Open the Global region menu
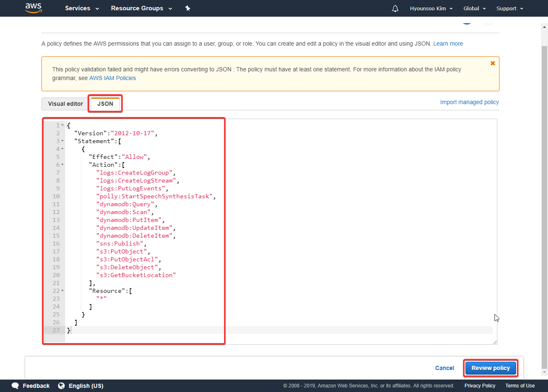The image size is (548, 392). point(475,8)
